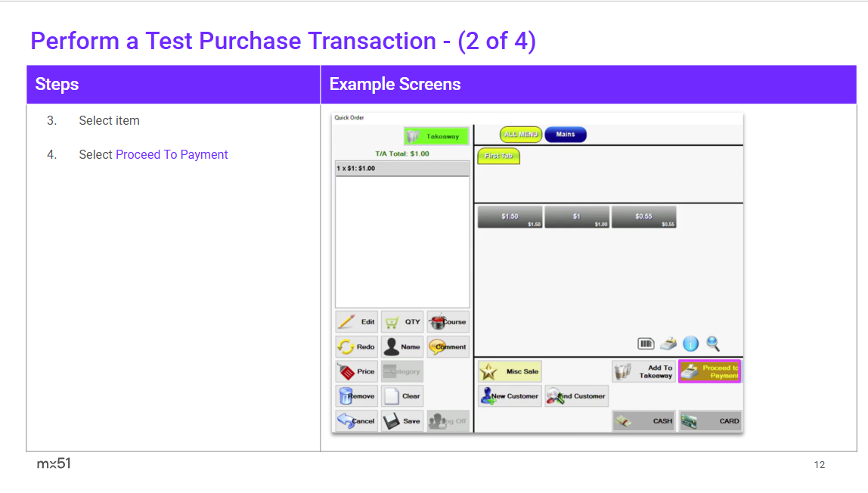This screenshot has height=493, width=868.
Task: Select the $1.50 item button
Action: [x=510, y=217]
